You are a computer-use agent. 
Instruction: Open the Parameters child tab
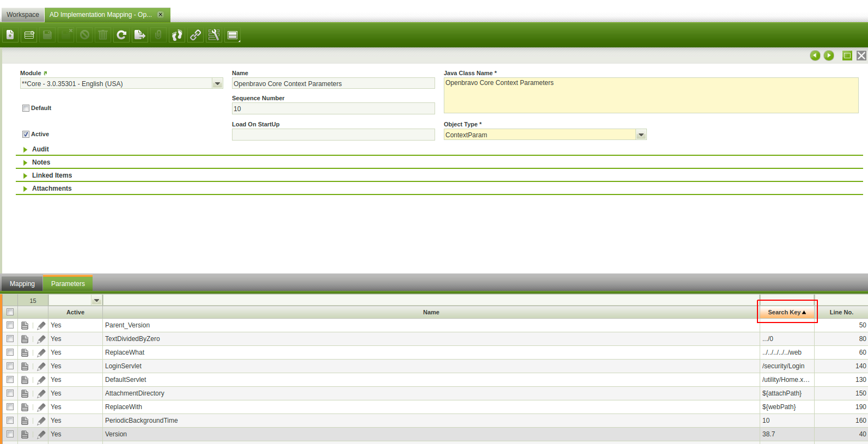(68, 284)
